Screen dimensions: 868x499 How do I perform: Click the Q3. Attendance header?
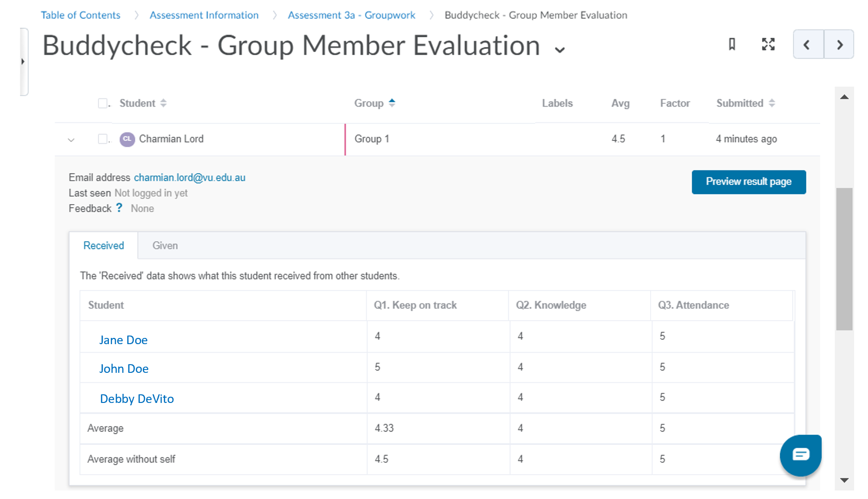click(694, 305)
